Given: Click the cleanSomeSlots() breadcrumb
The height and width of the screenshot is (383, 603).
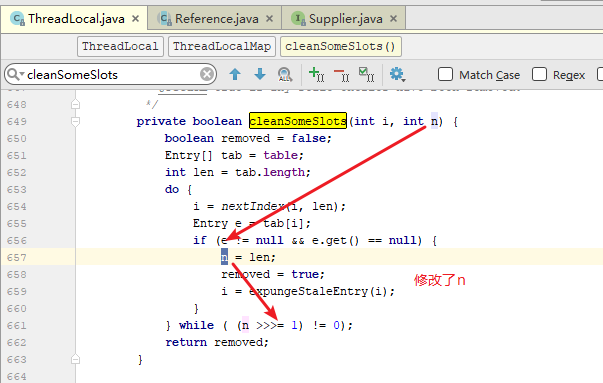Looking at the screenshot, I should [341, 47].
